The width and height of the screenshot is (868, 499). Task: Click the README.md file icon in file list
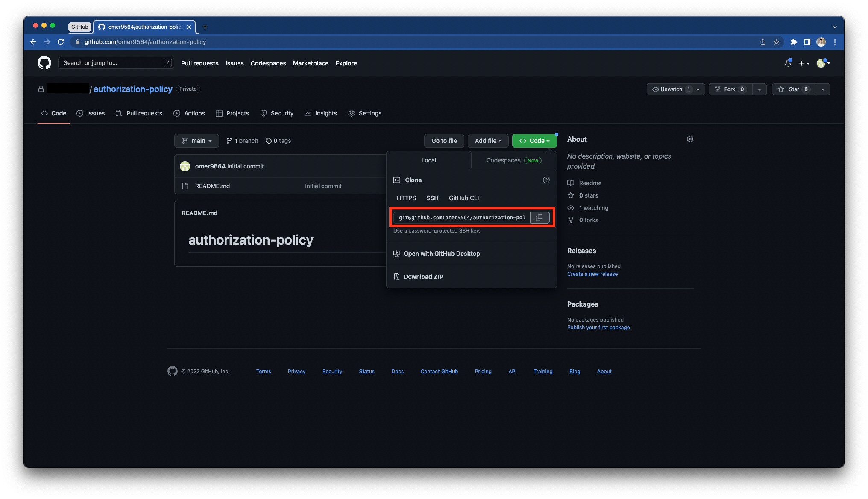click(x=185, y=186)
